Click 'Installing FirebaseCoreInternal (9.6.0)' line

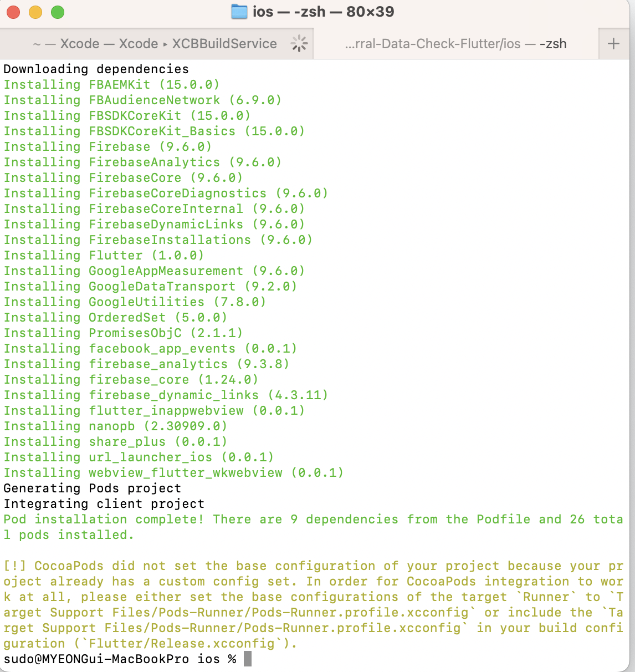pos(155,209)
